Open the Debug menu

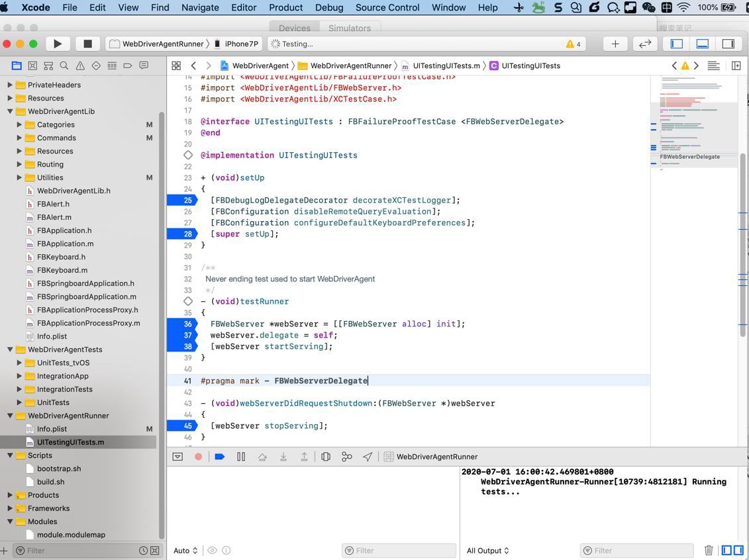click(329, 8)
